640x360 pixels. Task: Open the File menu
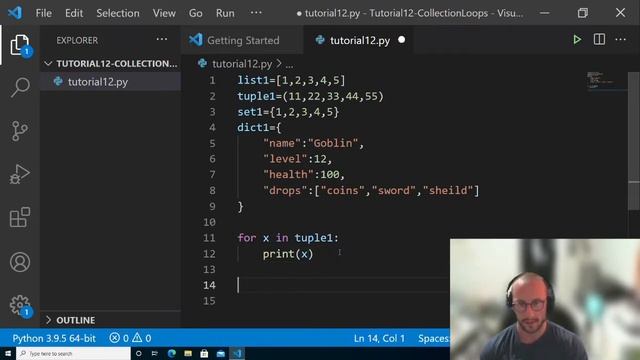44,13
